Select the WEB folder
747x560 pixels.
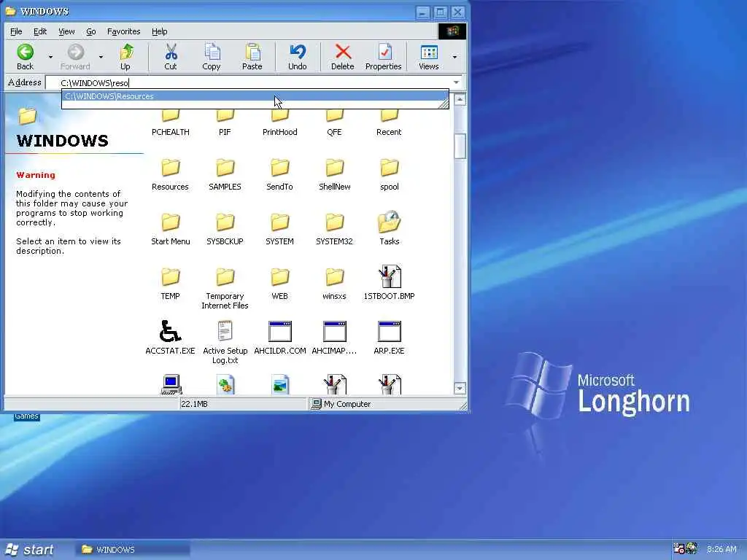click(x=279, y=284)
